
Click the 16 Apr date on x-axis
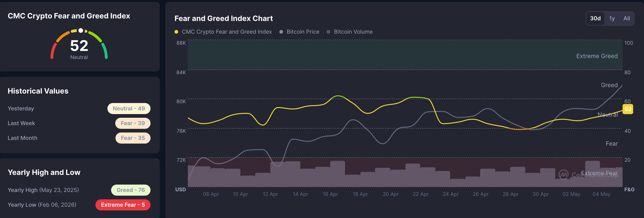pyautogui.click(x=330, y=194)
